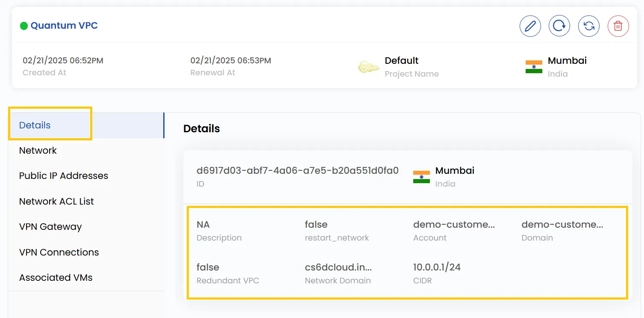
Task: Click the VPC ID value text
Action: tap(297, 171)
